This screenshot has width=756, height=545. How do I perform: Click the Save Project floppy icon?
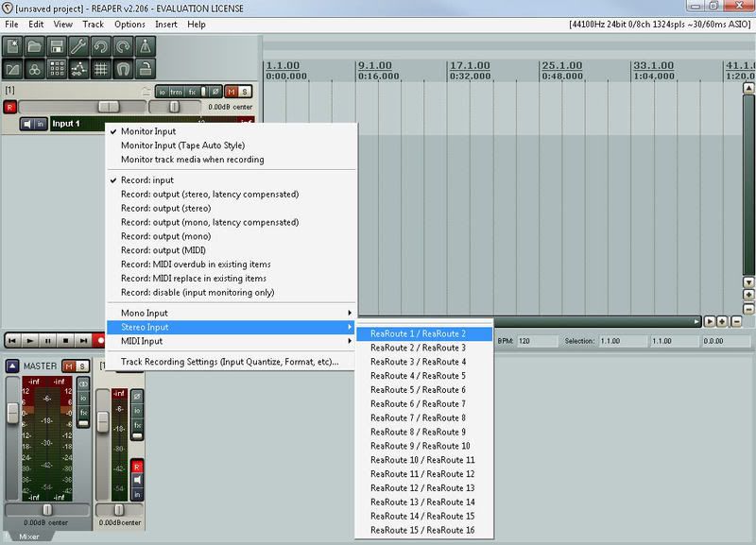coord(57,46)
